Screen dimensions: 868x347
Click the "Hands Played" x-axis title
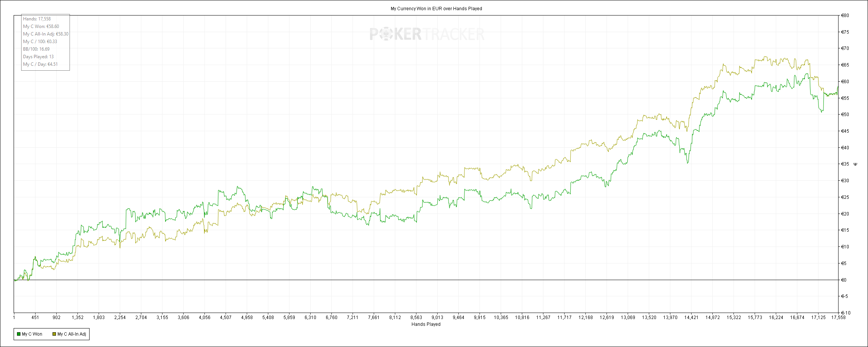(x=426, y=324)
